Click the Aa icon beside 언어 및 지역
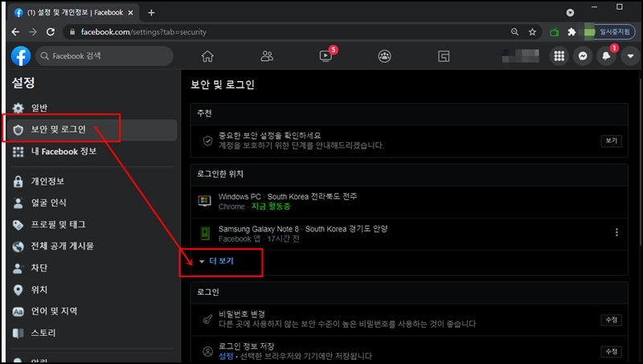 (18, 312)
